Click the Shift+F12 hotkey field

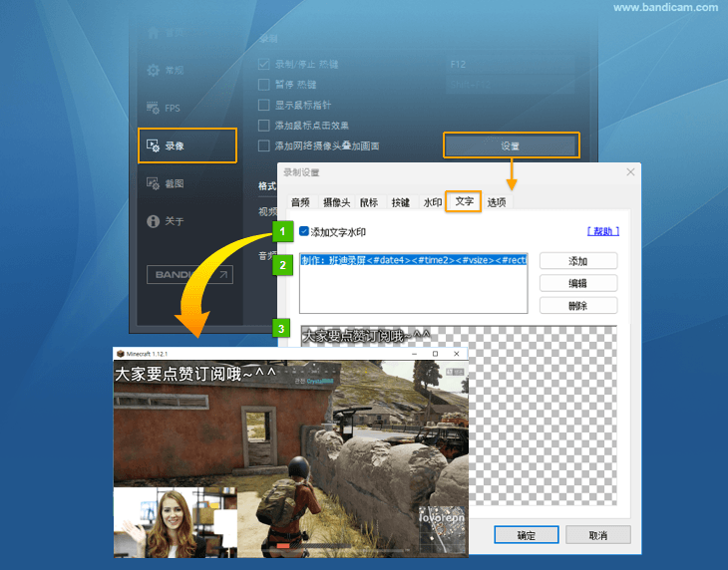click(511, 85)
